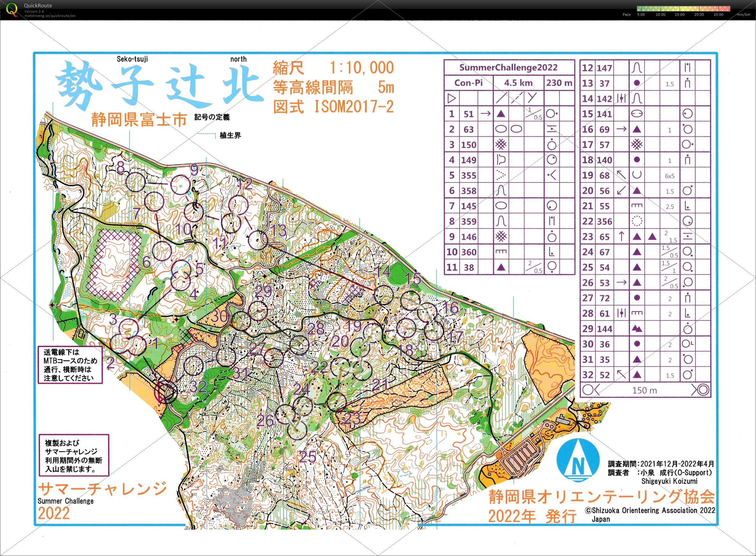Viewport: 756px width, 556px height.
Task: Click the finish double-circle symbol below row 32
Action: tap(704, 390)
